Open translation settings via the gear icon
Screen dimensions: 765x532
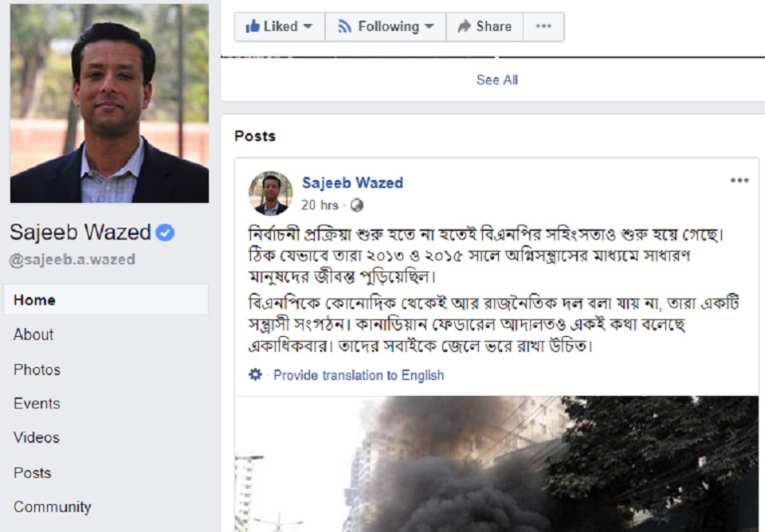click(x=253, y=374)
